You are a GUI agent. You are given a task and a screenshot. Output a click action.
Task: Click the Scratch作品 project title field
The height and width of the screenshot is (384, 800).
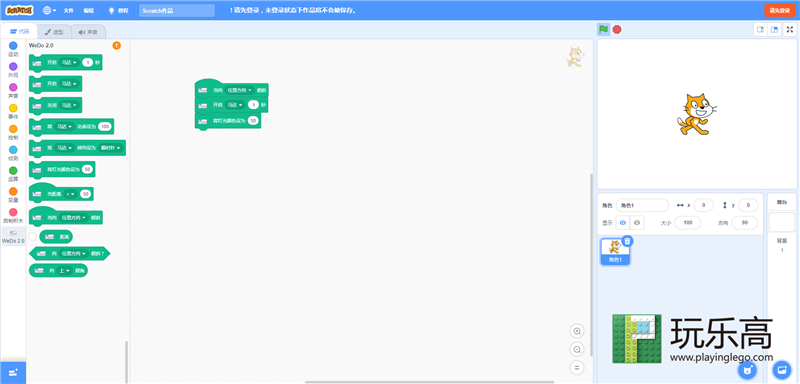click(177, 10)
